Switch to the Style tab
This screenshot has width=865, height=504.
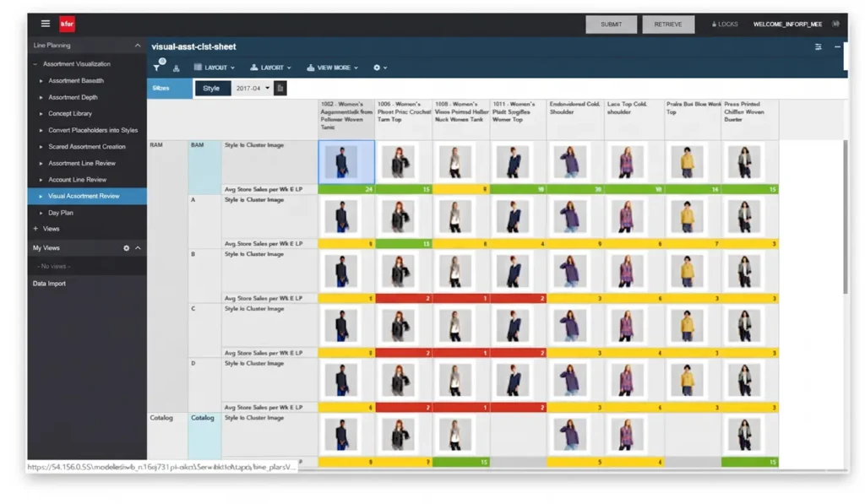211,89
